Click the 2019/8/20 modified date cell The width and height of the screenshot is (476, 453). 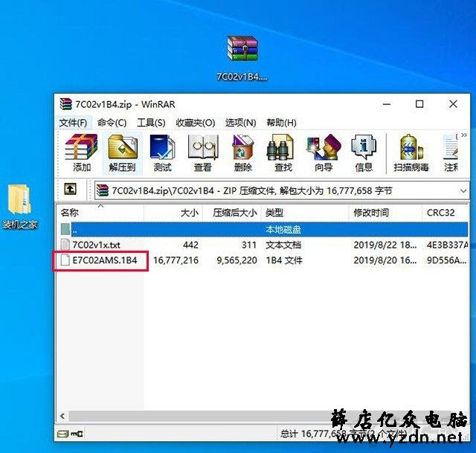coord(385,260)
